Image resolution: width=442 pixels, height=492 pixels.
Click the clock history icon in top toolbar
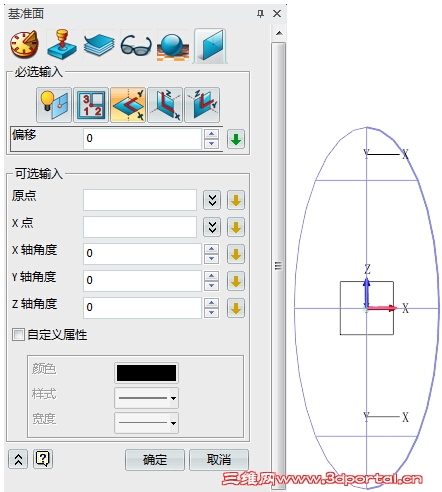point(24,45)
